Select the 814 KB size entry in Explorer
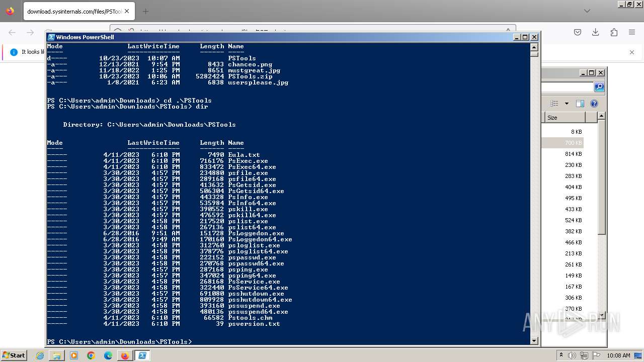Viewport: 644px width, 362px height. (573, 154)
